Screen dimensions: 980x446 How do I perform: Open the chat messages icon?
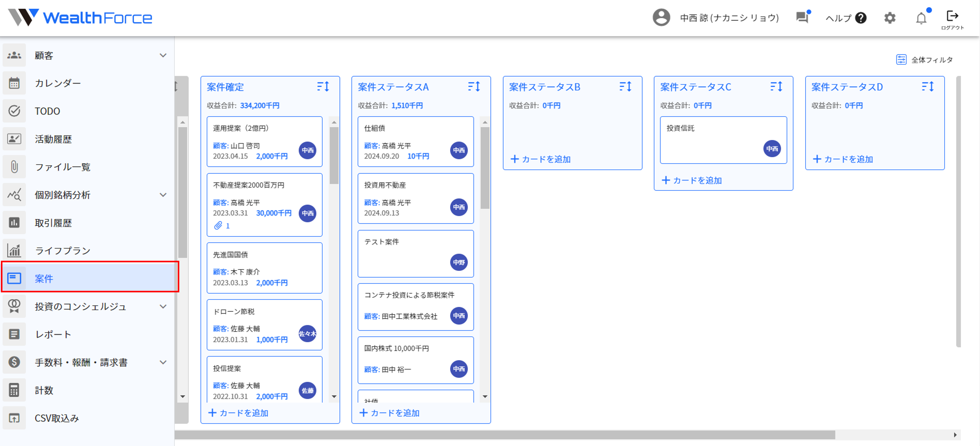(x=802, y=18)
